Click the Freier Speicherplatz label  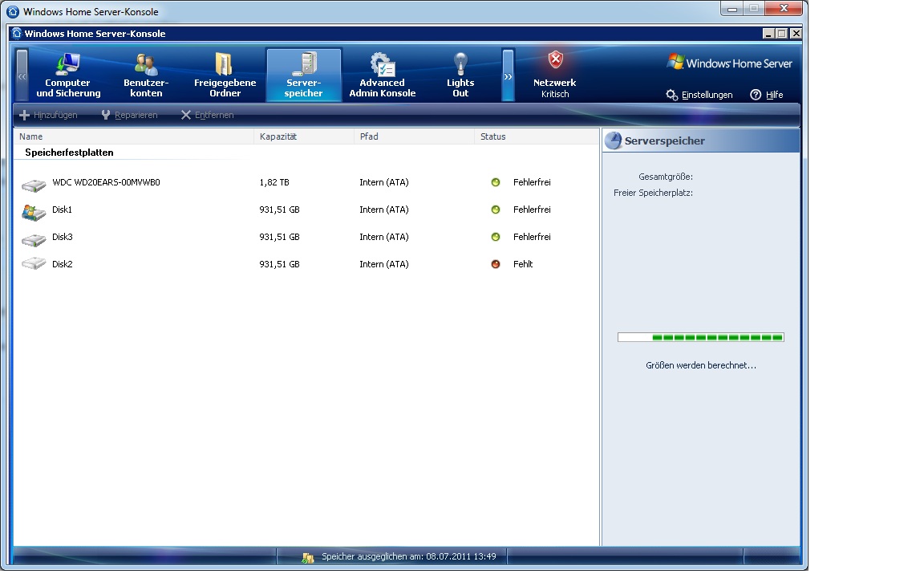[653, 193]
